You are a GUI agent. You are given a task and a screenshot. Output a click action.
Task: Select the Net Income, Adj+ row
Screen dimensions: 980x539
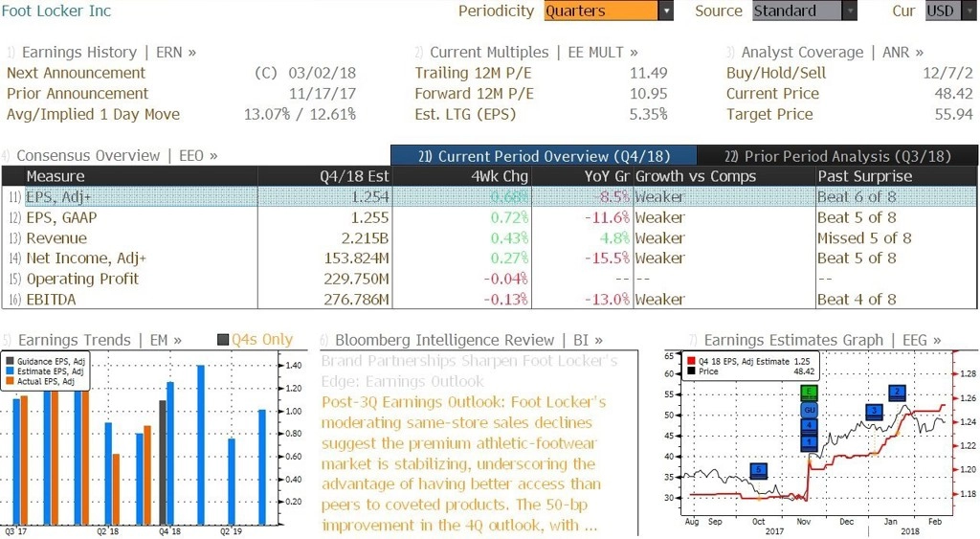[x=489, y=258]
